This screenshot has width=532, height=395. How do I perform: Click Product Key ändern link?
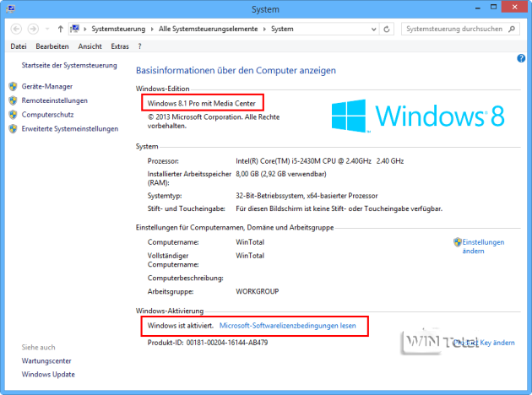[x=484, y=343]
